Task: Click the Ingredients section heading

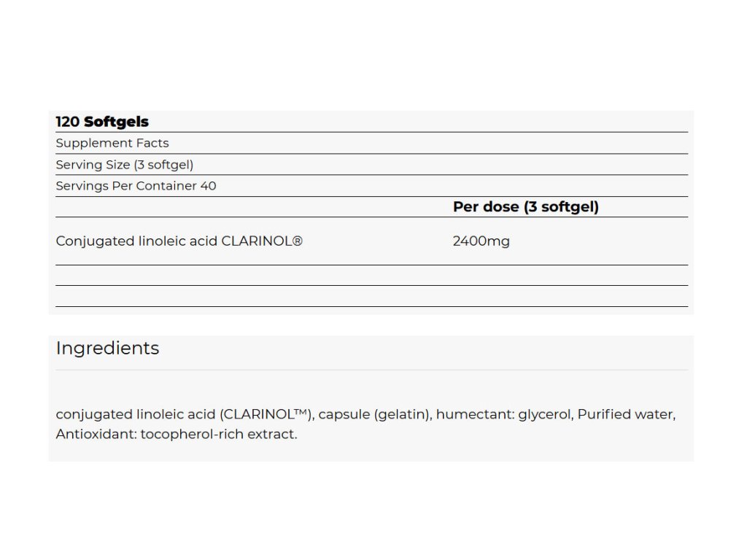Action: click(107, 348)
